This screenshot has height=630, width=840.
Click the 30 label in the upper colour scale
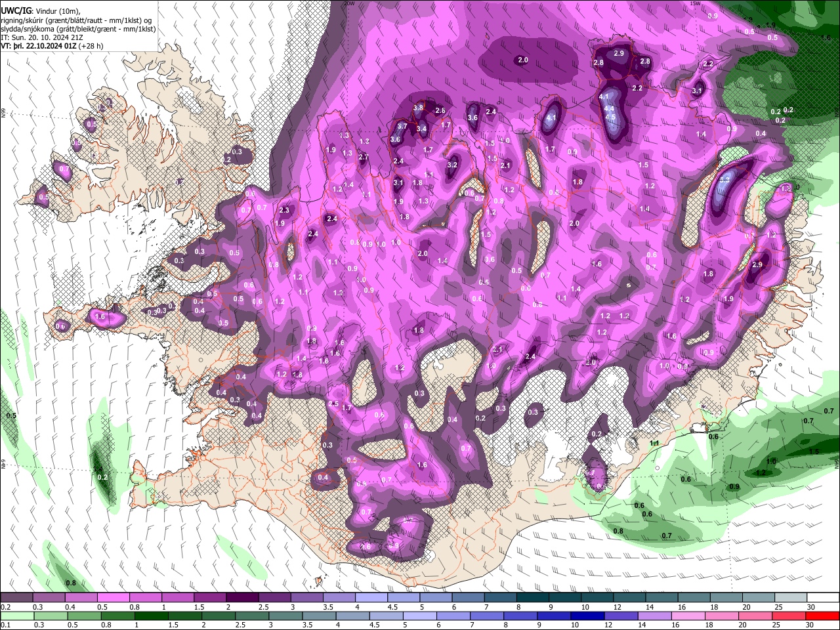click(811, 607)
